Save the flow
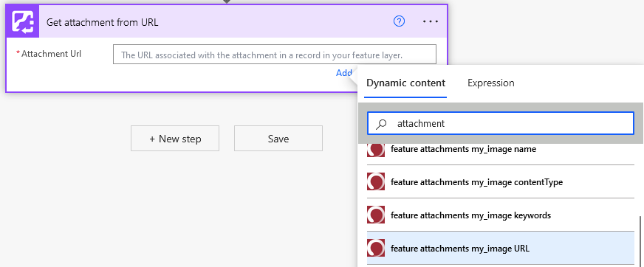The height and width of the screenshot is (267, 644). coord(278,139)
